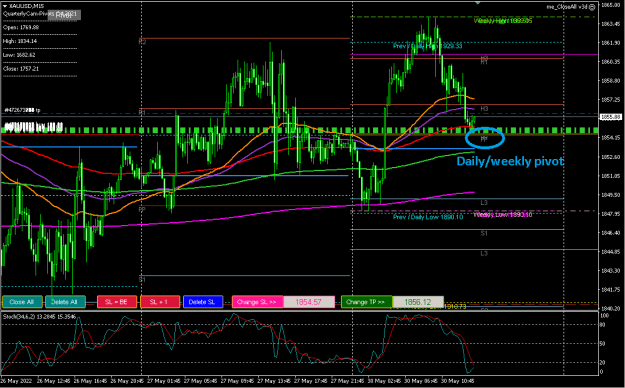Click the 1865.00 price axis label
The image size is (625, 388).
pos(610,5)
